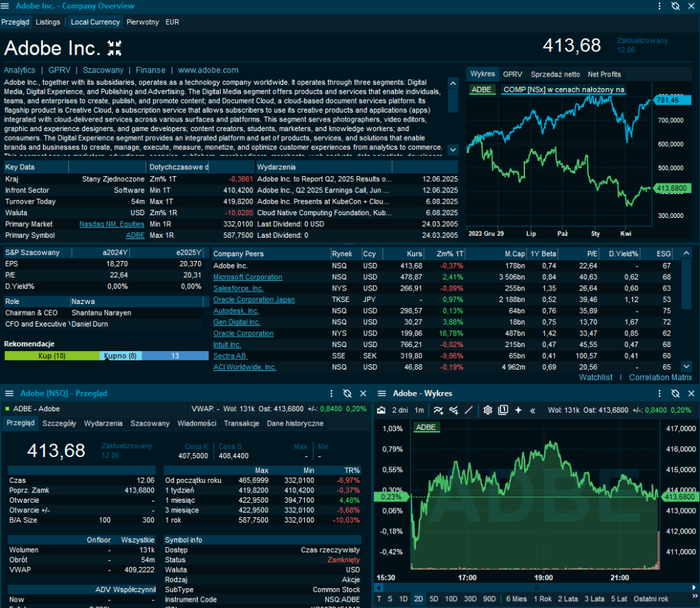Collapse chart toolbar with double-left chevron
700x608 pixels.
click(533, 411)
